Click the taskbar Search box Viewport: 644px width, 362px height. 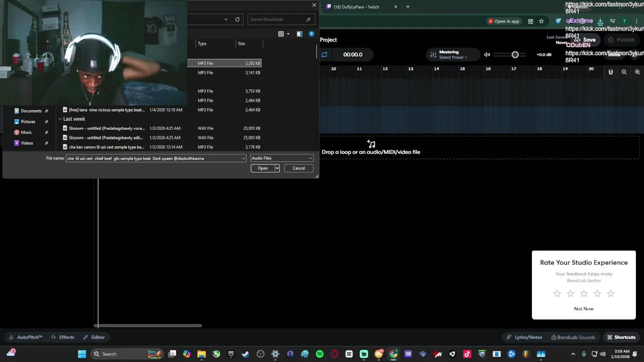(x=127, y=354)
